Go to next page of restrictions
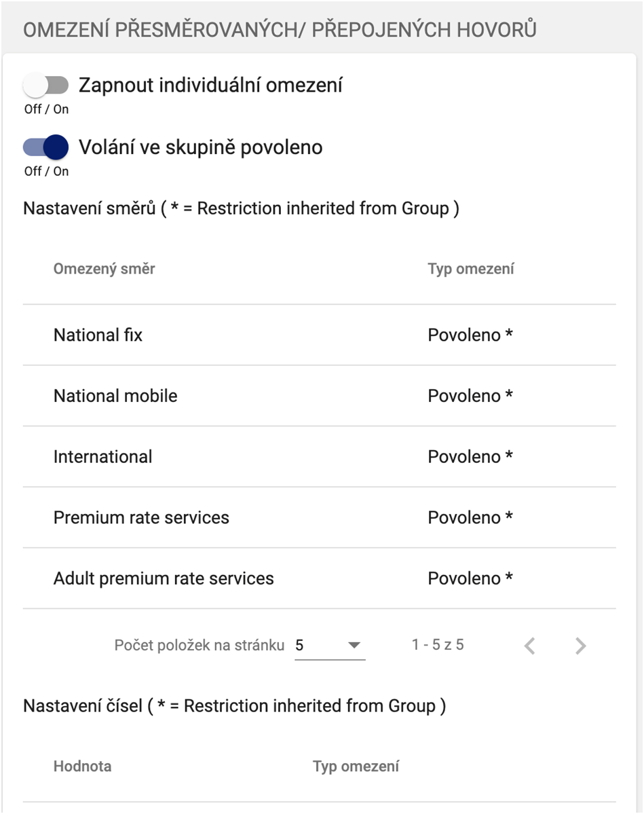Viewport: 644px width, 814px height. click(580, 646)
